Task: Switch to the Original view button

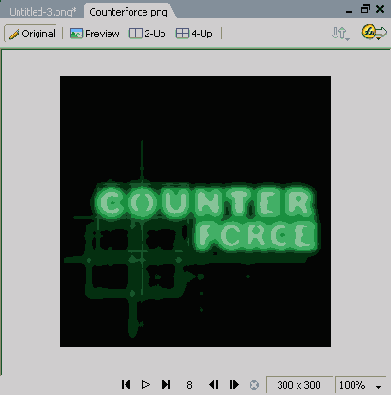Action: [x=31, y=33]
